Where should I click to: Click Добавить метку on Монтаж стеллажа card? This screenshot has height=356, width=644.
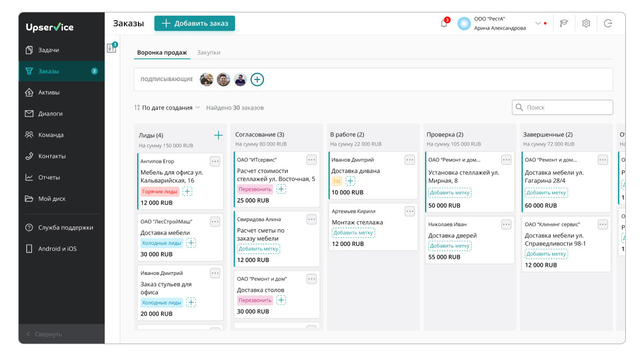(x=353, y=233)
